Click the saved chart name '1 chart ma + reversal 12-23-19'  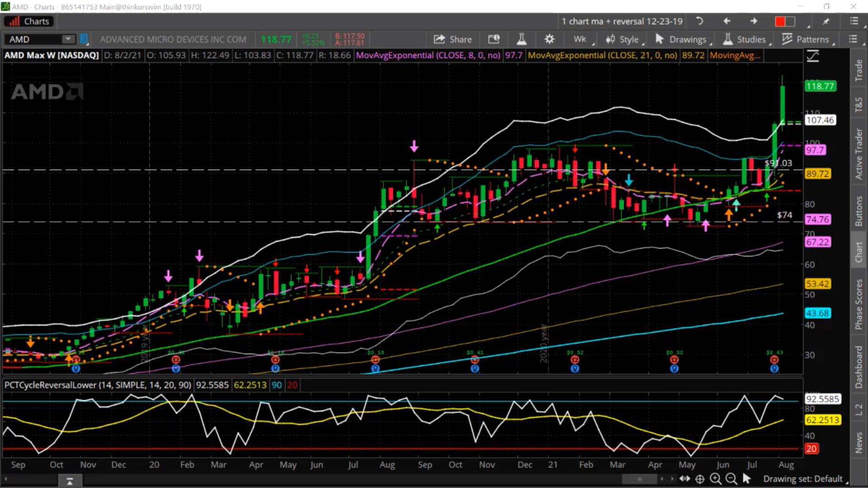click(x=622, y=21)
